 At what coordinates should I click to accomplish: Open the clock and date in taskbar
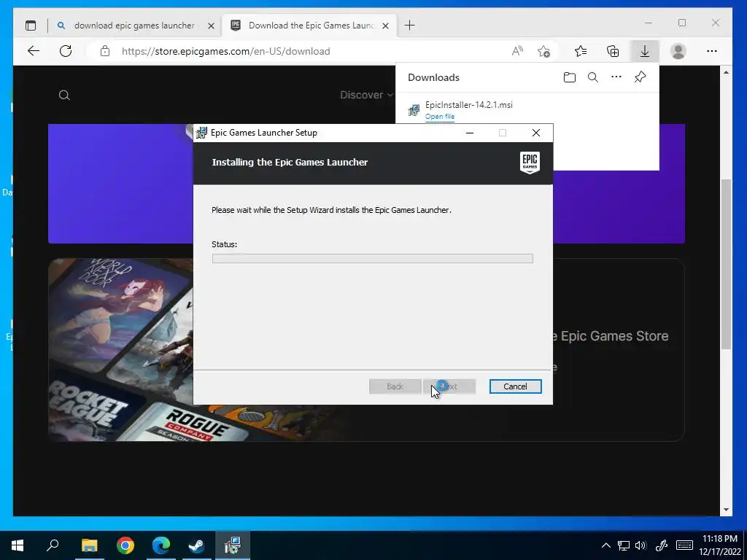click(719, 545)
